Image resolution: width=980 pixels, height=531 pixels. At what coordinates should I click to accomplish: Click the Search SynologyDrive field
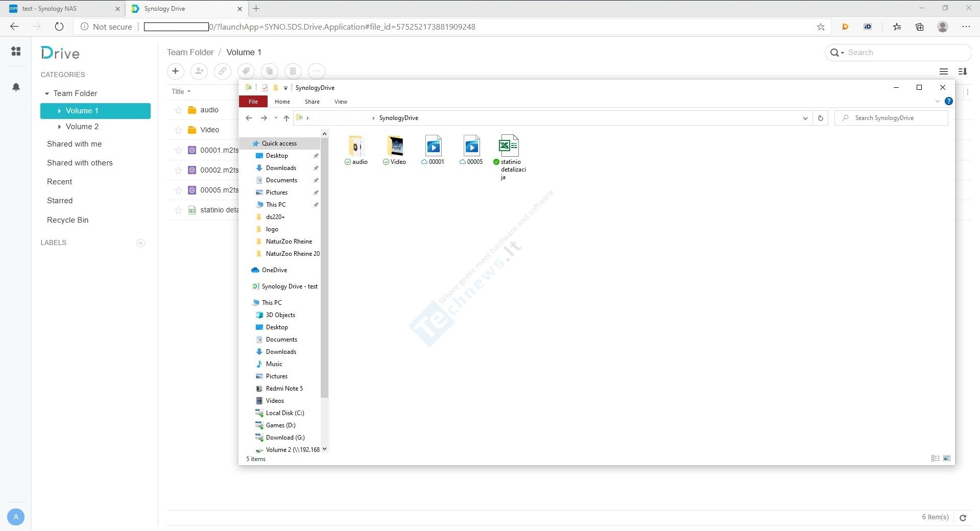891,118
